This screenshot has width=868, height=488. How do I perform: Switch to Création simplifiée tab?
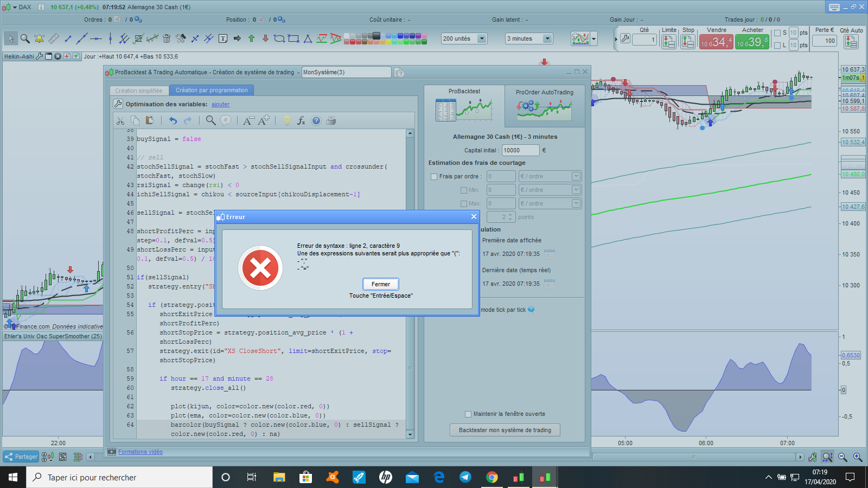click(138, 91)
